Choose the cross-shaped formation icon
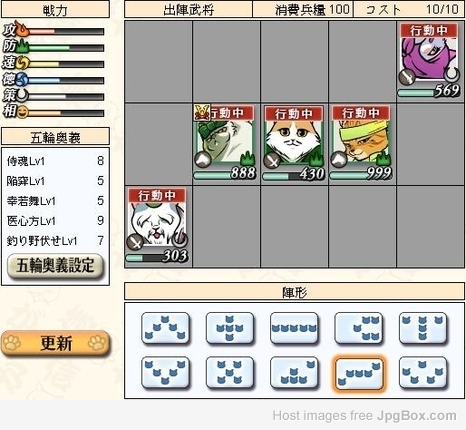Image resolution: width=466 pixels, height=430 pixels. point(230,328)
